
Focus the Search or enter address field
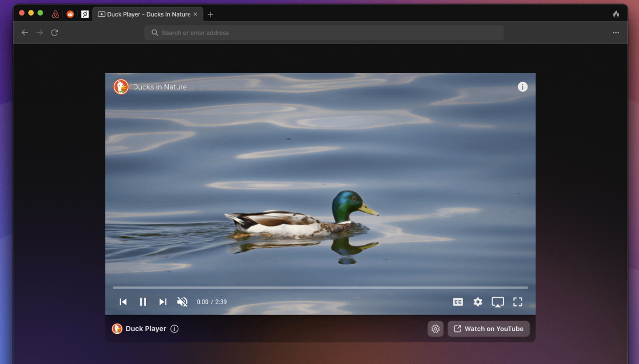[x=324, y=33]
